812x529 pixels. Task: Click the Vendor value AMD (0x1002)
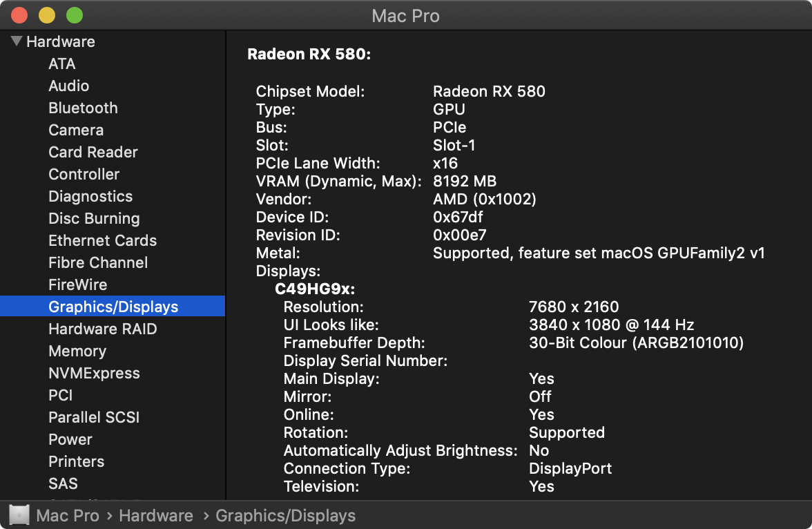(485, 199)
